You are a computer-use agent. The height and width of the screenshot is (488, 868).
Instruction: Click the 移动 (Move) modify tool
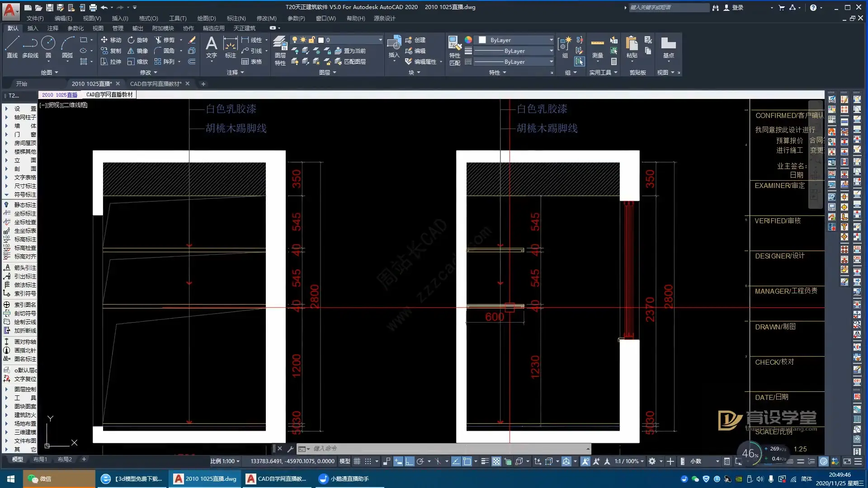point(111,40)
